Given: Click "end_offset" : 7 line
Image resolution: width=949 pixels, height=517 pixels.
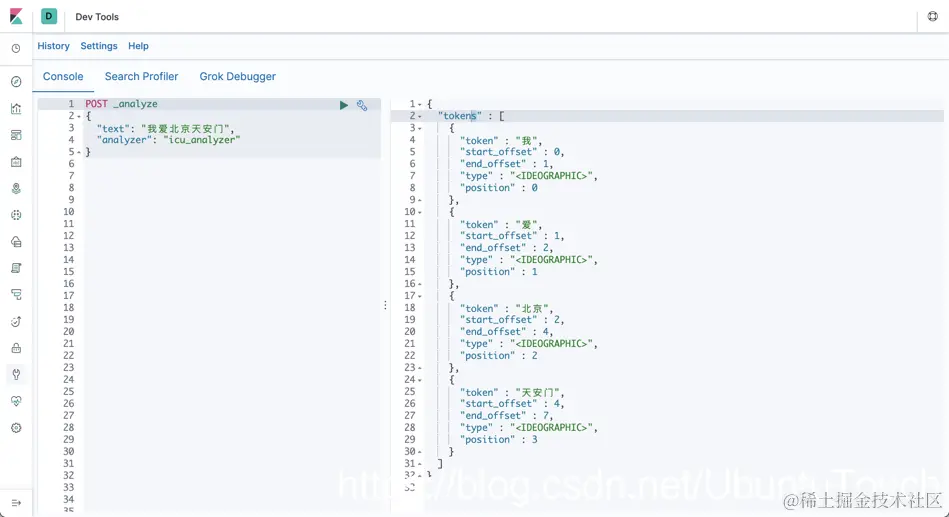Looking at the screenshot, I should click(x=507, y=416).
